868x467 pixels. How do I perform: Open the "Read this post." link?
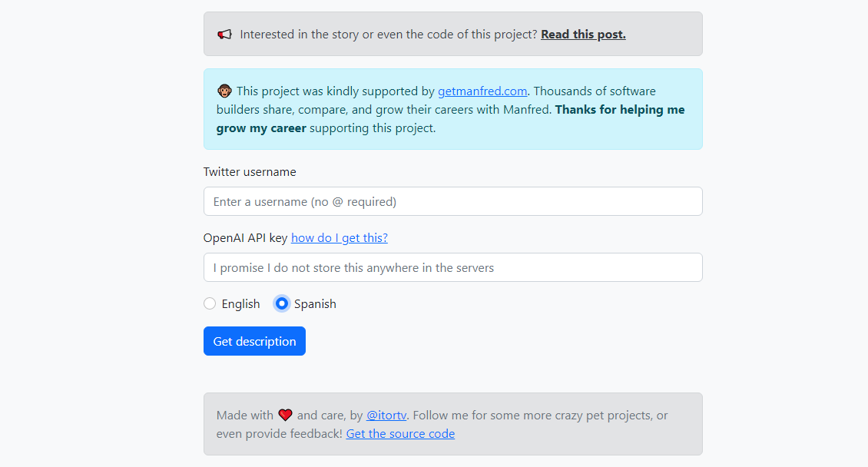tap(583, 35)
